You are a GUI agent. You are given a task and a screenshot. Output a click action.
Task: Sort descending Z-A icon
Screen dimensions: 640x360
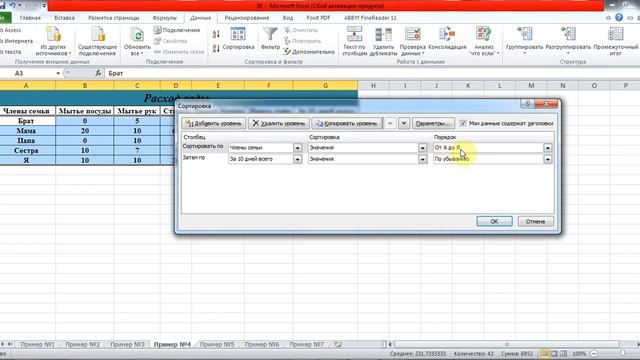pyautogui.click(x=216, y=48)
